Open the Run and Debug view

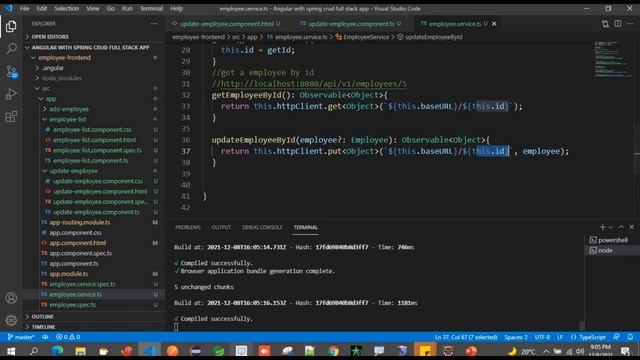11,94
